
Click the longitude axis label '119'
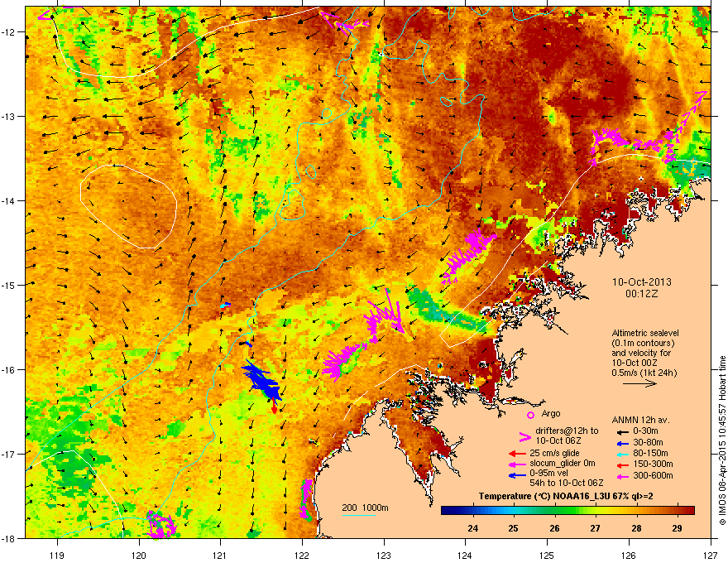coord(57,555)
